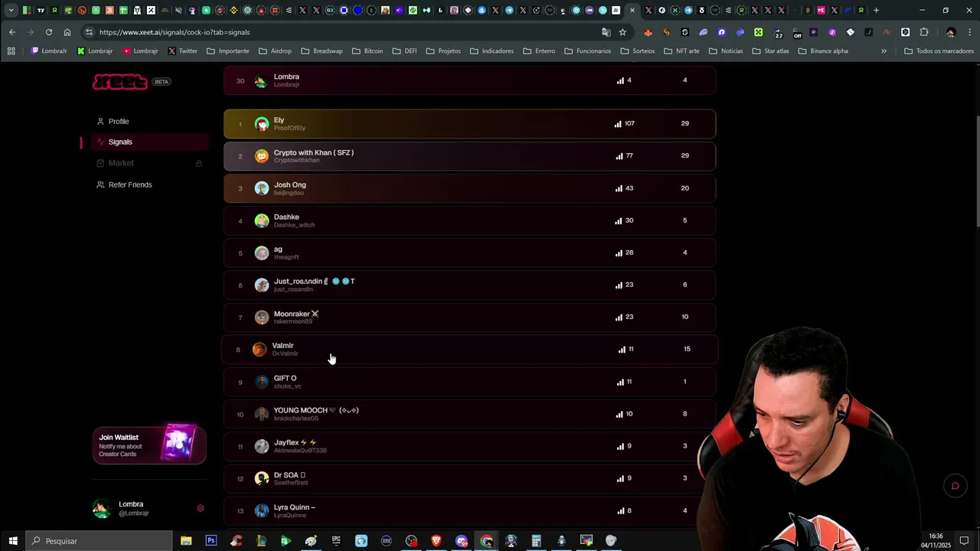Viewport: 980px width, 551px height.
Task: Open the browser three-dot menu
Action: 968,32
